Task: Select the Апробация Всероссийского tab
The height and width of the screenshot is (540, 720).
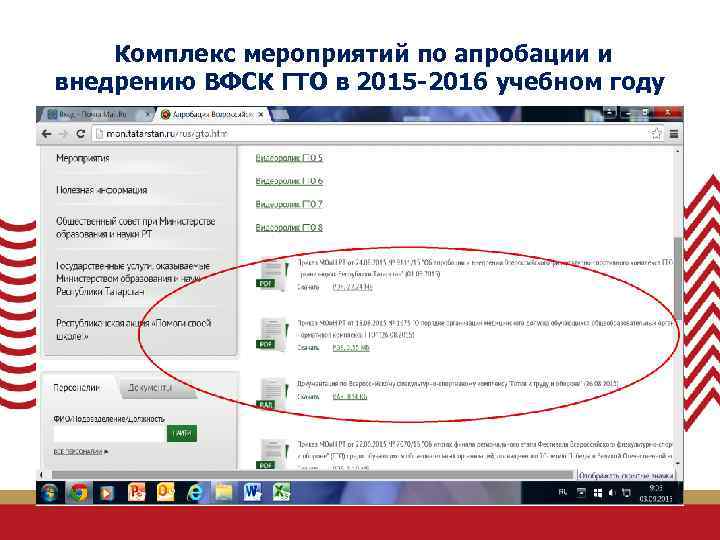Action: point(212,114)
